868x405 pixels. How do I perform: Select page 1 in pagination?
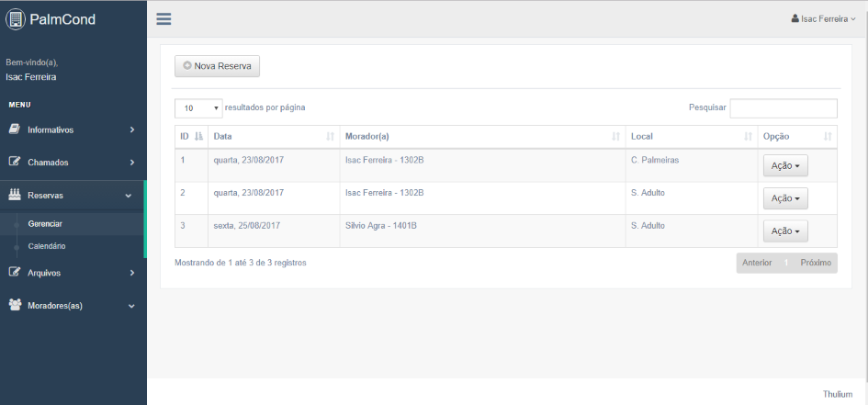coord(786,263)
